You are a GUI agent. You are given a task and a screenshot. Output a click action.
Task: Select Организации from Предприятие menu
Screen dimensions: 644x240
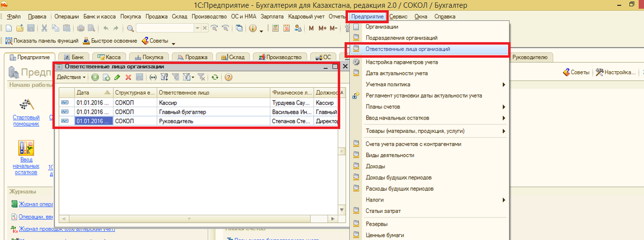(429, 26)
